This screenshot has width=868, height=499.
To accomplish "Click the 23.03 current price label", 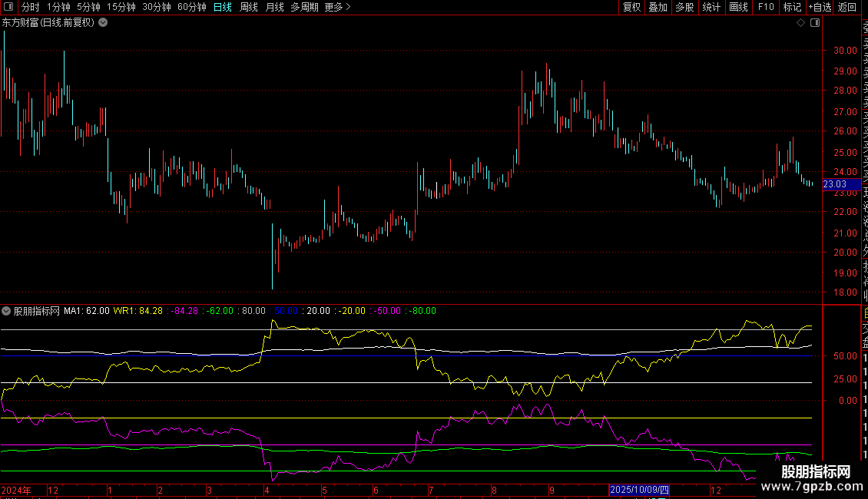I will click(x=834, y=184).
